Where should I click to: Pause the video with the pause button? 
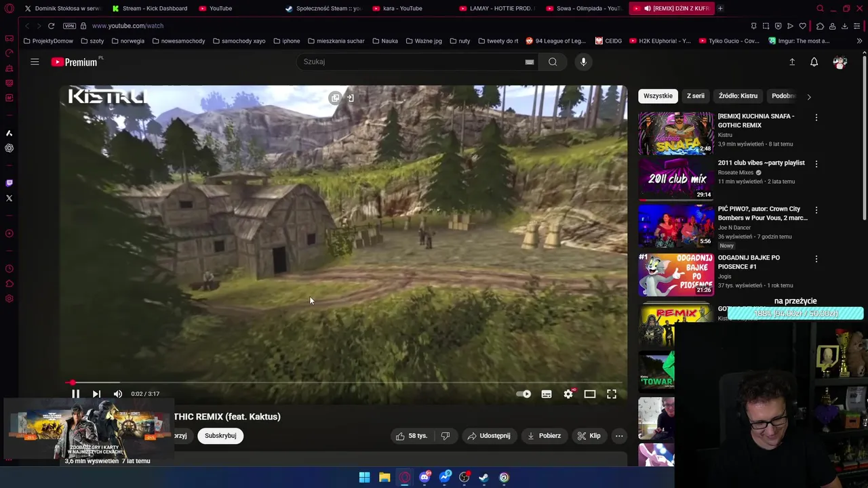(75, 394)
